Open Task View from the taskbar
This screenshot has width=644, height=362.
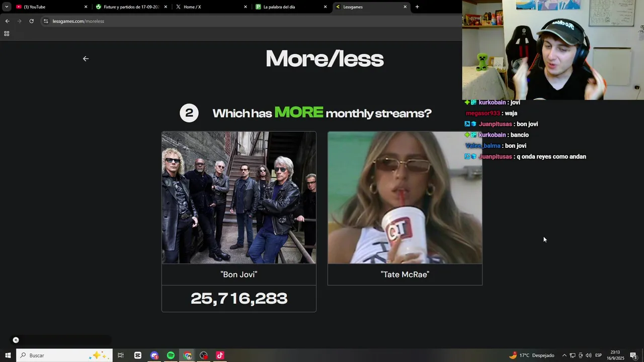[121, 355]
